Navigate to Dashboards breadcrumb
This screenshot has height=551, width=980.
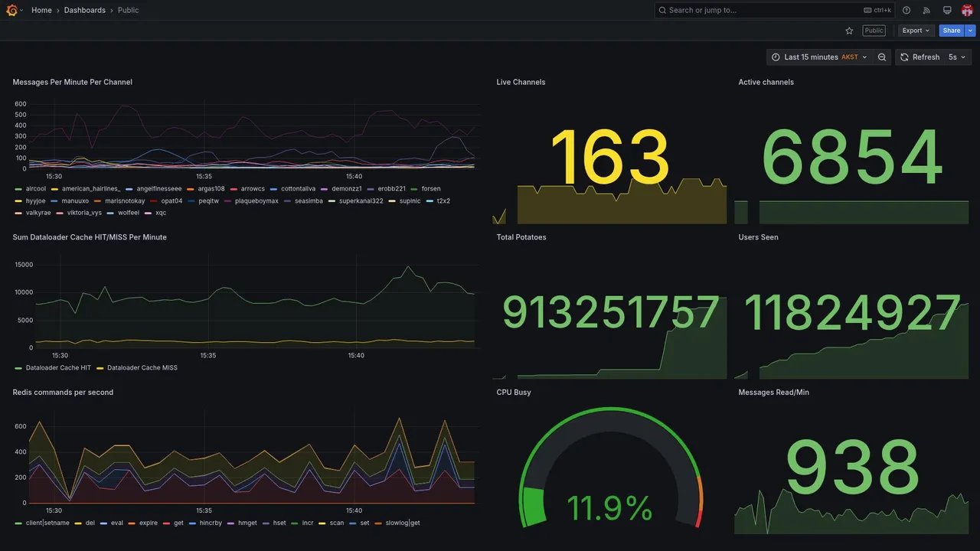click(85, 10)
